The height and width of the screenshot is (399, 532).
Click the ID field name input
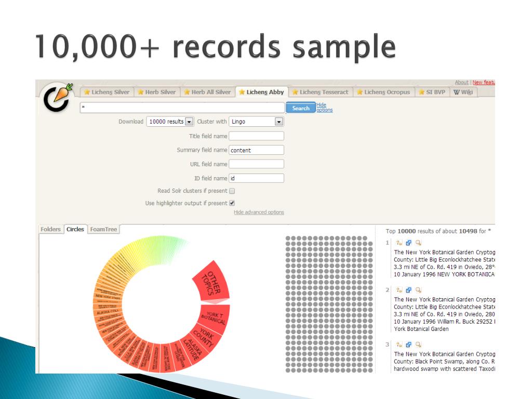coord(256,178)
